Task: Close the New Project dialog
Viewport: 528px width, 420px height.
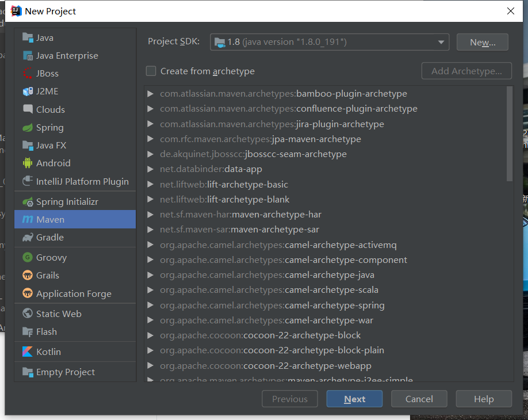Action: pyautogui.click(x=511, y=11)
